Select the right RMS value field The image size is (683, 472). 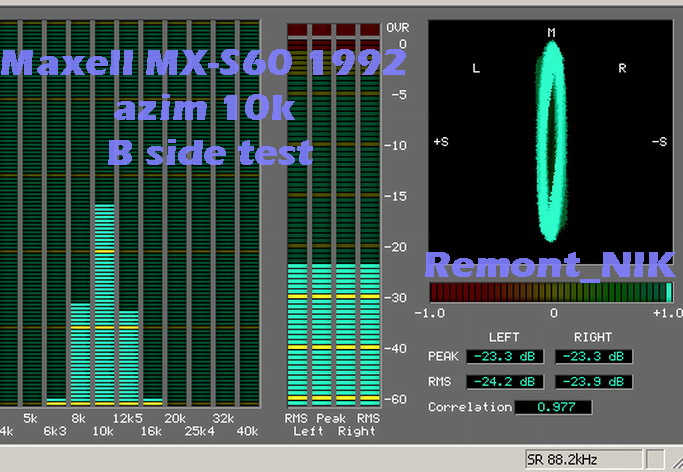[x=593, y=382]
